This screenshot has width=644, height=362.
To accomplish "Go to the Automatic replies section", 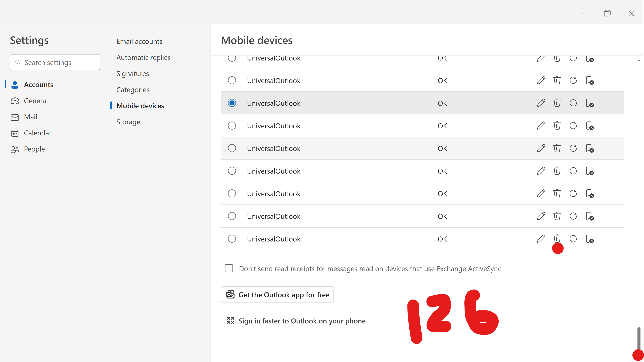I will [x=143, y=57].
